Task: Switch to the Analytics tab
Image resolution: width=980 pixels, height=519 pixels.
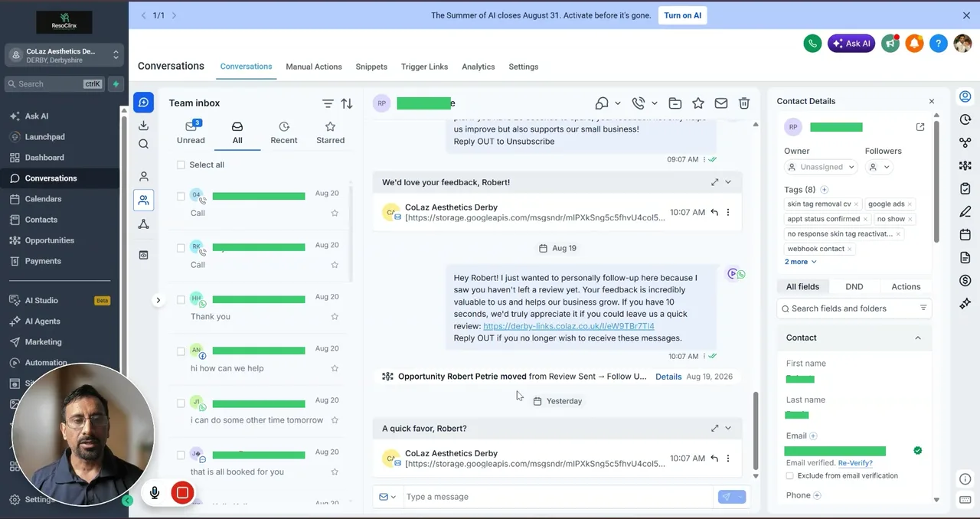Action: (479, 67)
